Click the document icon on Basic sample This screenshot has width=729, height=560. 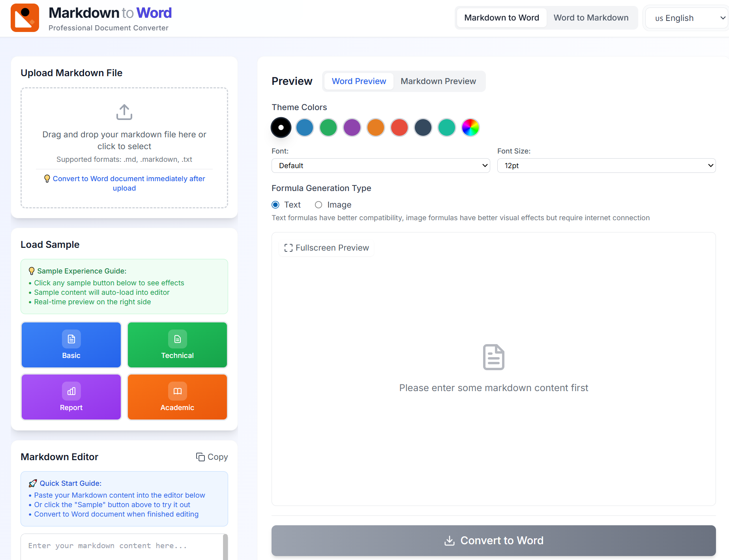71,339
